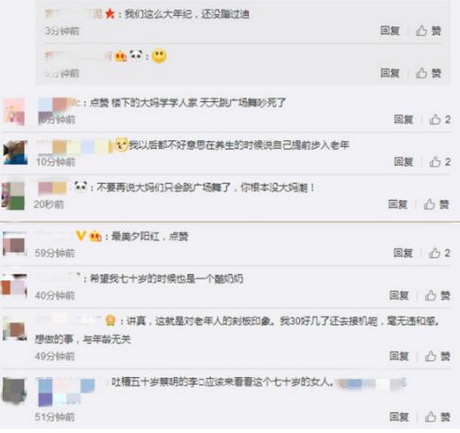
Task: Thumbs-up the 养生 提前步入老年 comment
Action: pyautogui.click(x=440, y=162)
